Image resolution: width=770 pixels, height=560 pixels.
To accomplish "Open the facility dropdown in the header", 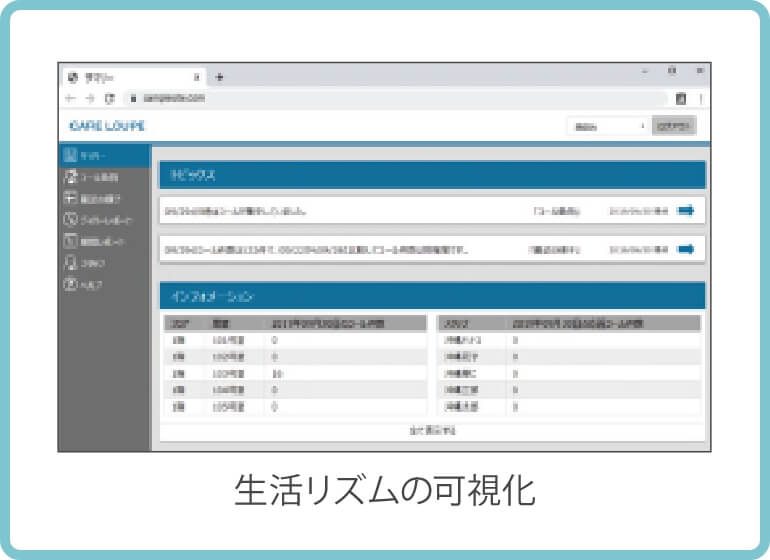I will [x=608, y=126].
